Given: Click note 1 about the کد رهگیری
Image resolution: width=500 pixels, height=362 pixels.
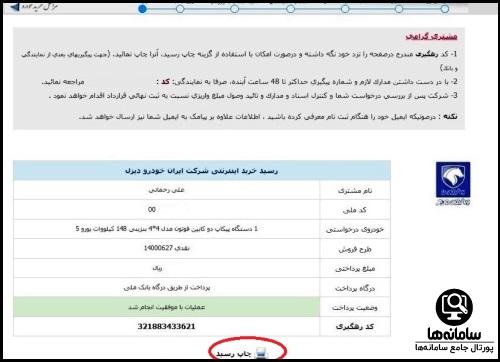Looking at the screenshot, I should (x=239, y=61).
